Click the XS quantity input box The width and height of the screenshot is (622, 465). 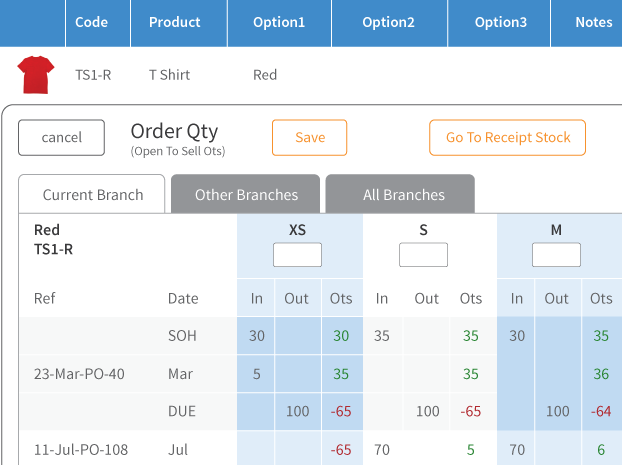(297, 255)
